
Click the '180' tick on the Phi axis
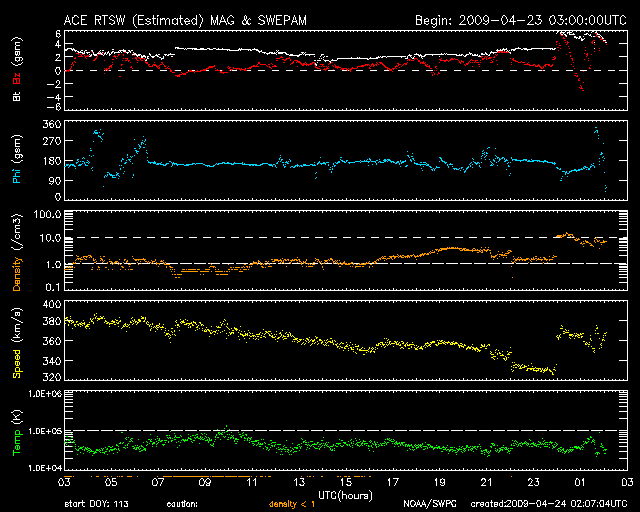tap(52, 161)
